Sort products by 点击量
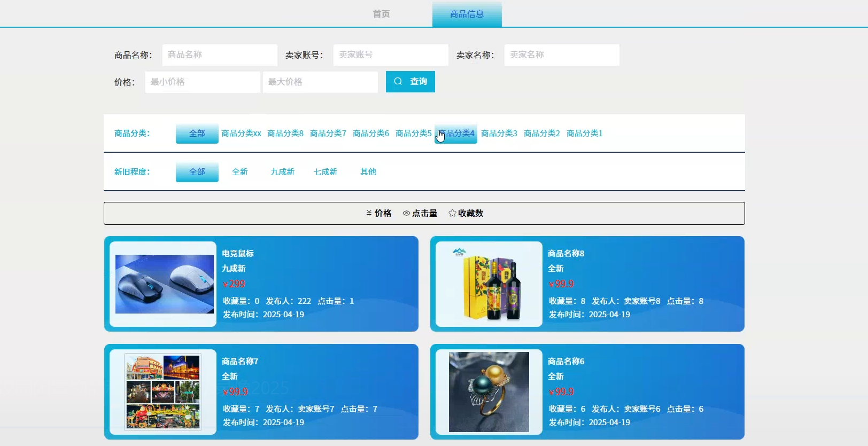The width and height of the screenshot is (868, 446). [x=420, y=213]
